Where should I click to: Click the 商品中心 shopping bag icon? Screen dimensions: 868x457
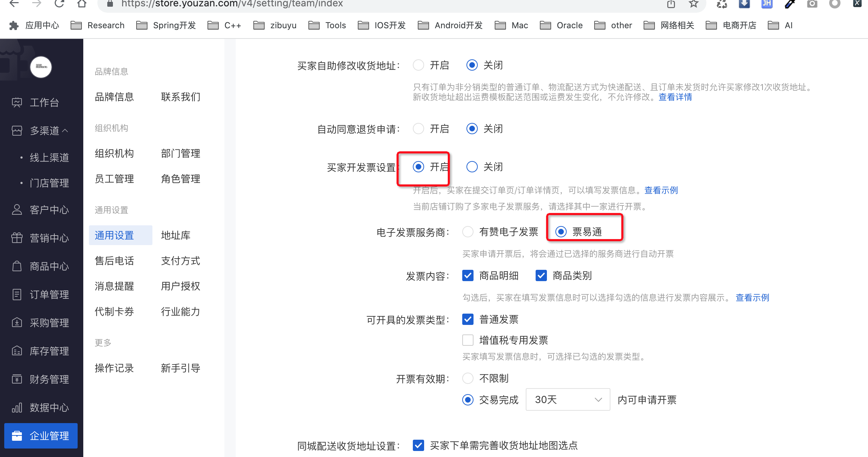[x=17, y=266]
